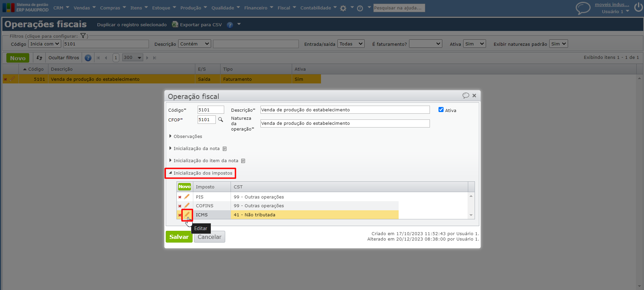Viewport: 644px width, 290px height.
Task: Edit the PIS tax row
Action: [x=187, y=196]
